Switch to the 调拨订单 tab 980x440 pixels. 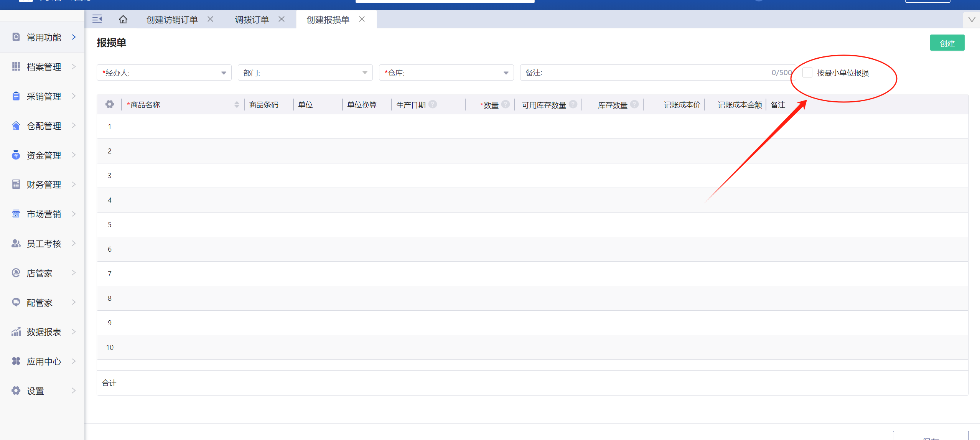[252, 20]
